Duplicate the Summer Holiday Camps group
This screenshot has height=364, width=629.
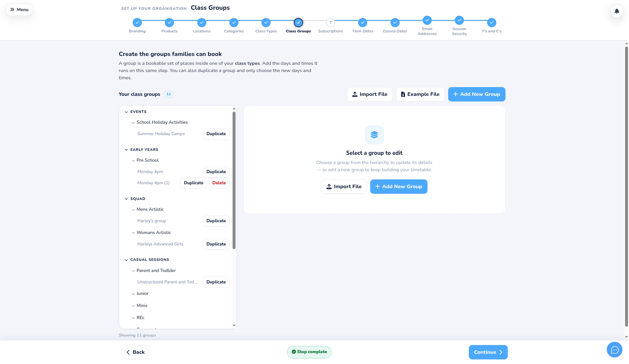coord(216,134)
